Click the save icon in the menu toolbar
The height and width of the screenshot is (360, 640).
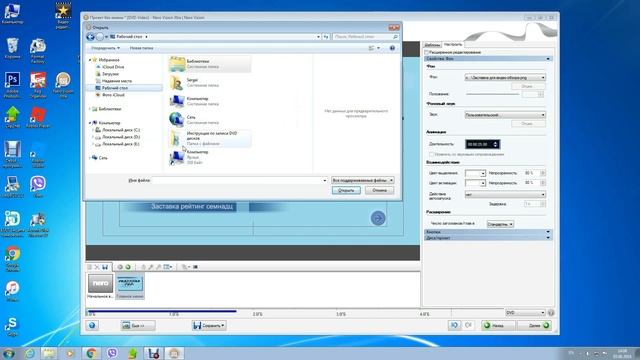105,267
